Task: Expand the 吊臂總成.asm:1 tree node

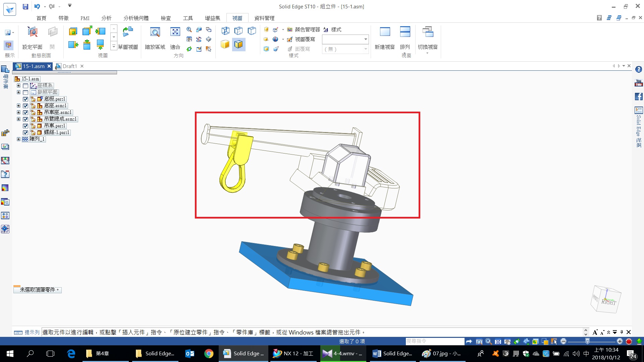Action: [x=19, y=119]
